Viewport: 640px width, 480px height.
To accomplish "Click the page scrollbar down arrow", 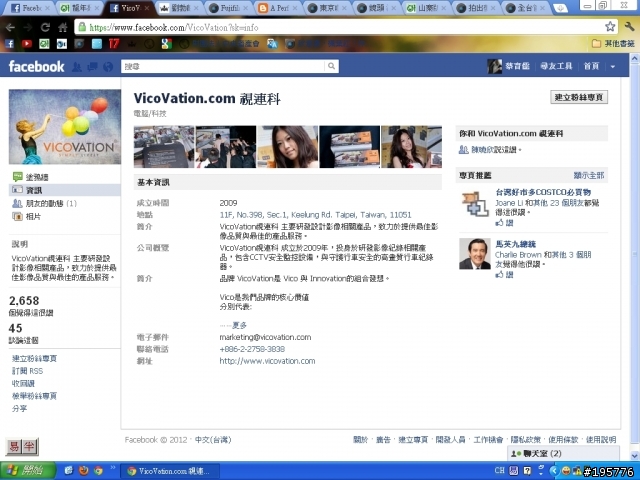I will point(635,455).
